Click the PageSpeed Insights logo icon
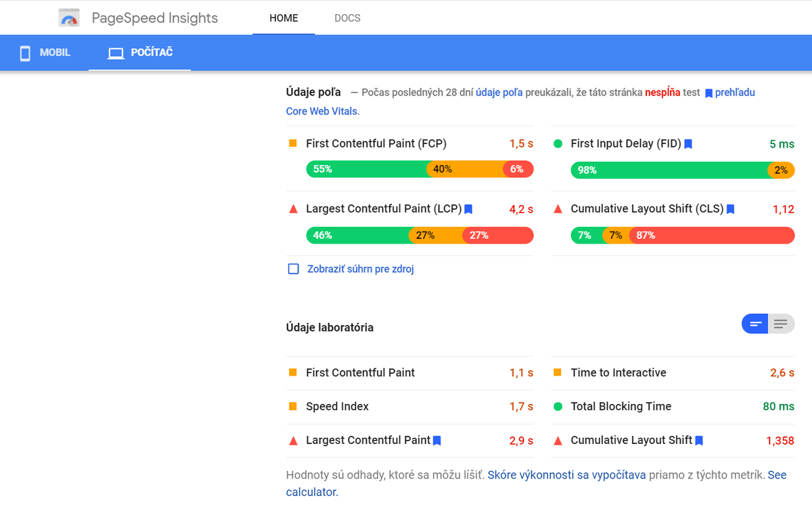This screenshot has width=812, height=513. tap(70, 18)
